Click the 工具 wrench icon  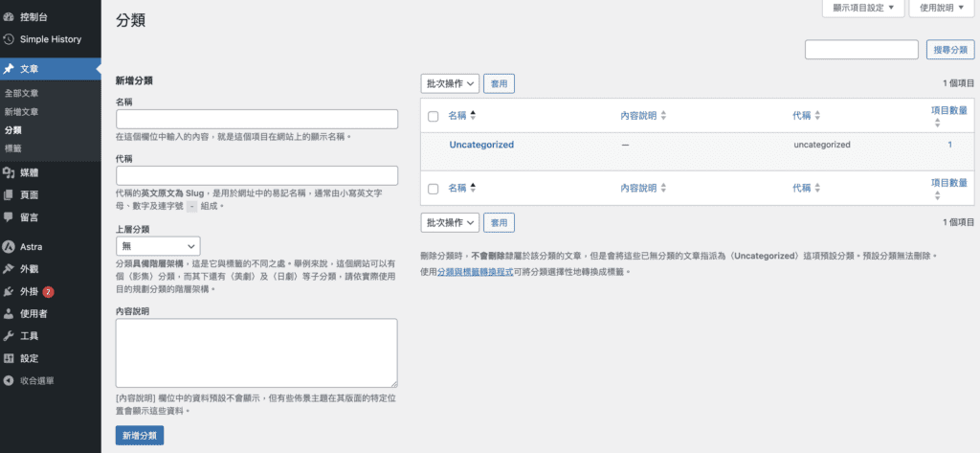point(8,336)
